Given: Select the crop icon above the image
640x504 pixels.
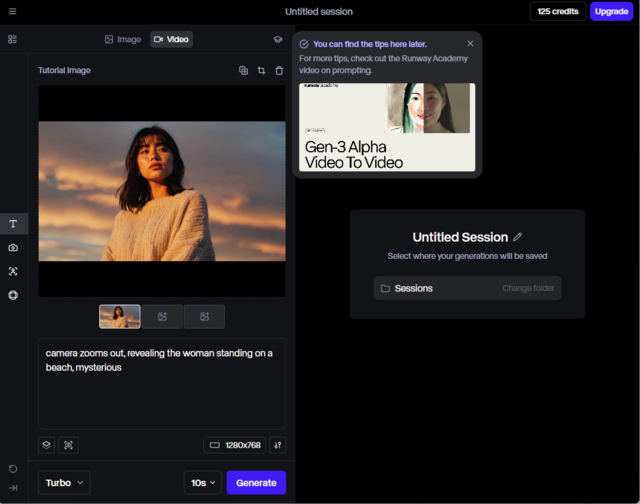Looking at the screenshot, I should coord(261,71).
